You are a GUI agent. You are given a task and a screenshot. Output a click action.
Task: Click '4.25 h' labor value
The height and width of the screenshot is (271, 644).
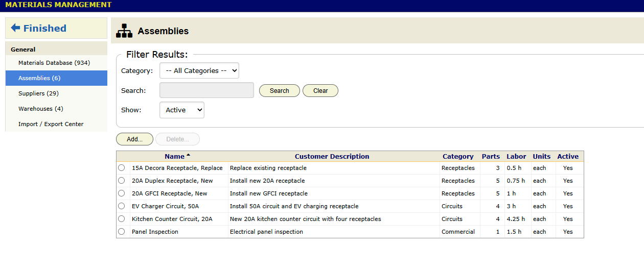pos(516,219)
